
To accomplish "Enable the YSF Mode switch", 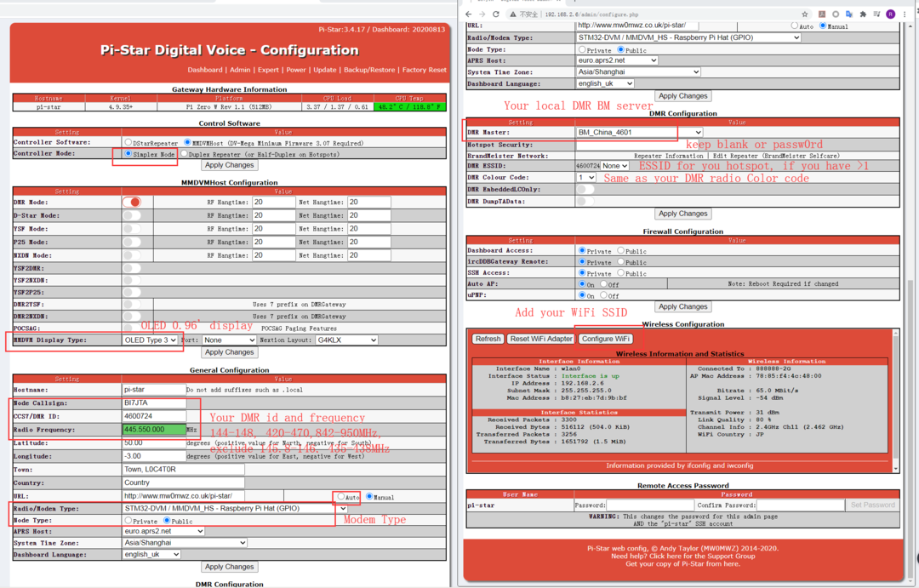I will point(132,229).
